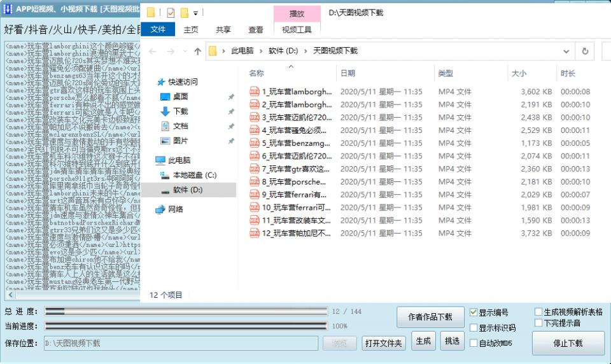The image size is (611, 364).
Task: Switch to the 查看 (View) ribbon tab
Action: pos(256,29)
